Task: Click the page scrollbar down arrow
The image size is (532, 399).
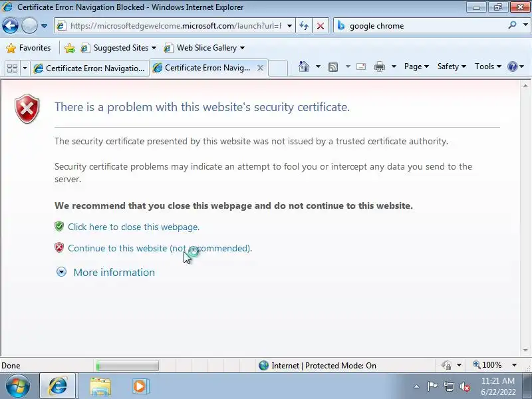Action: coord(525,350)
